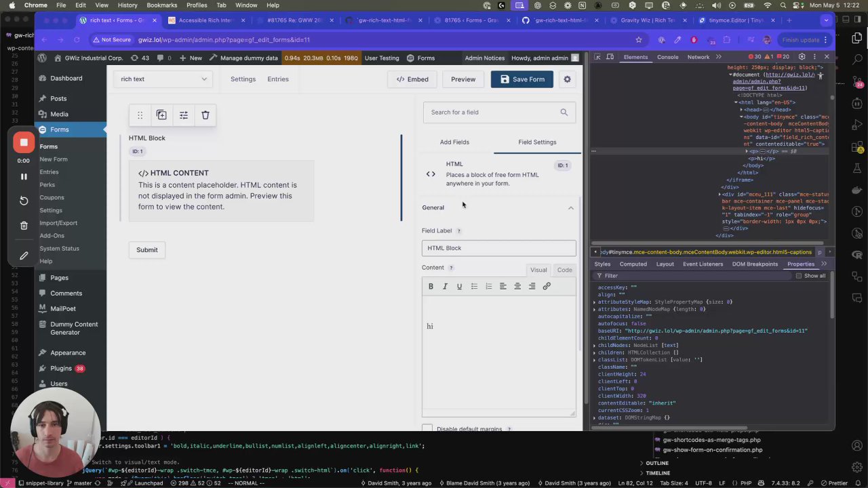Click the Finish update Chrome button
The width and height of the screenshot is (868, 488).
click(x=800, y=40)
